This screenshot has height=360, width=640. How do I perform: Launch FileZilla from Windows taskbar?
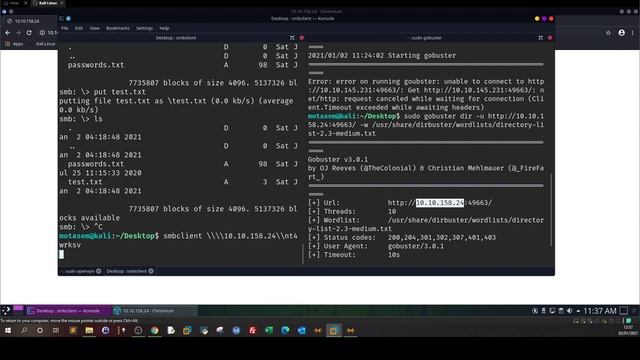(x=253, y=330)
